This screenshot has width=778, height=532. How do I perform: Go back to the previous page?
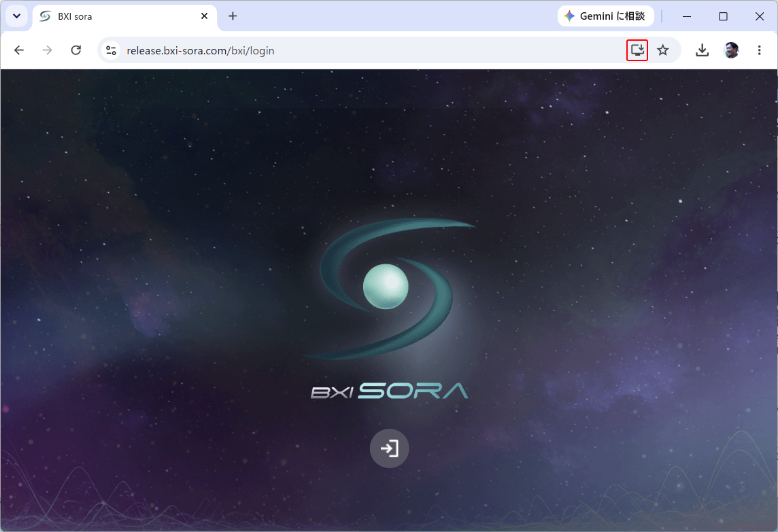[19, 50]
